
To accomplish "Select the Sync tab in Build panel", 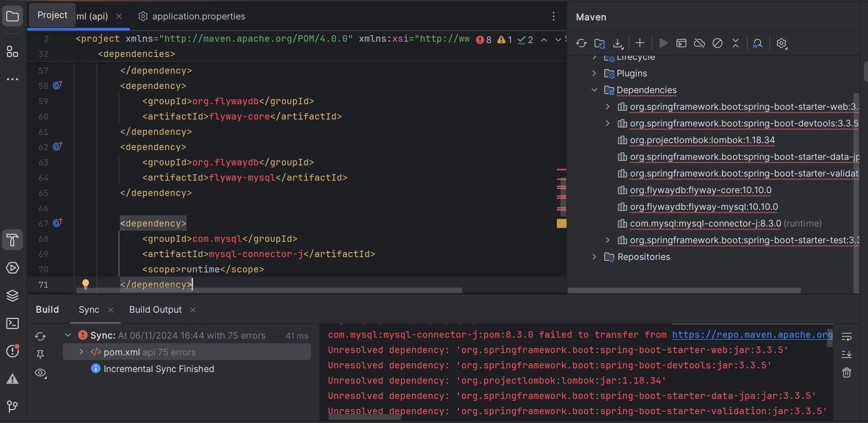I will [89, 309].
